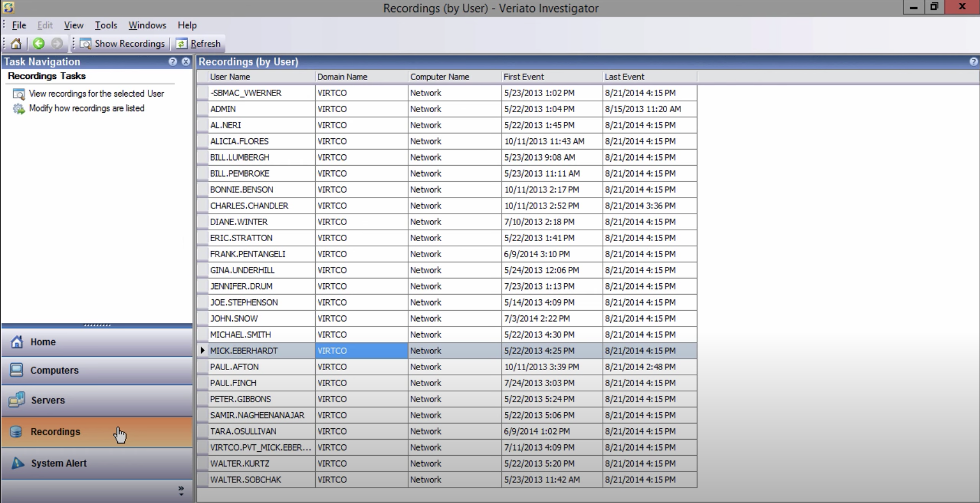
Task: Select VIRTCO.PVT_MICK.EBER... user row
Action: coord(447,447)
